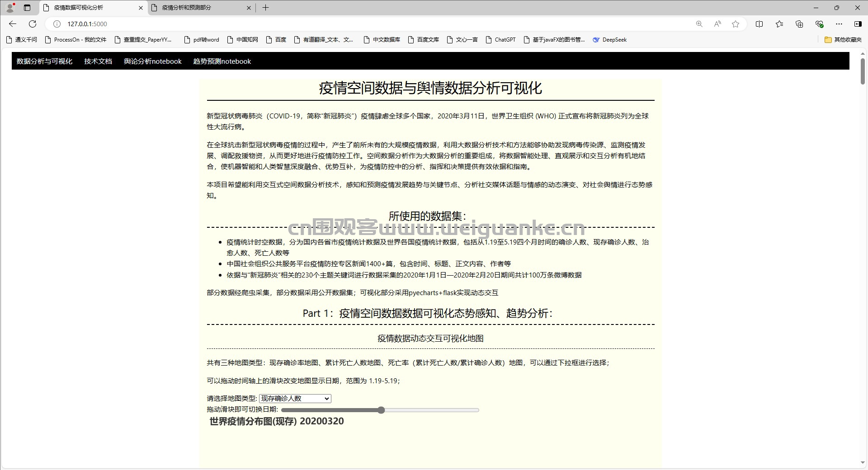
Task: Open the 有道翻译_文本 bookmark
Action: pos(324,40)
